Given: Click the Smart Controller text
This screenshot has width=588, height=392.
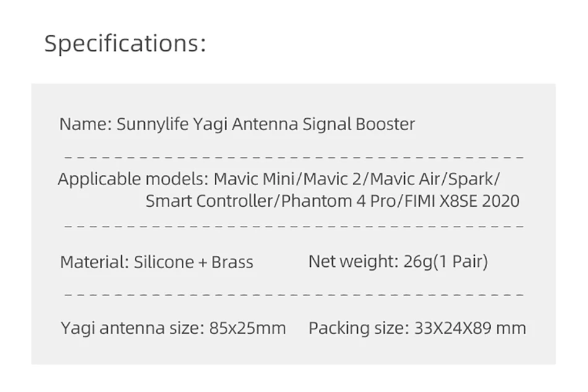Looking at the screenshot, I should [x=210, y=201].
